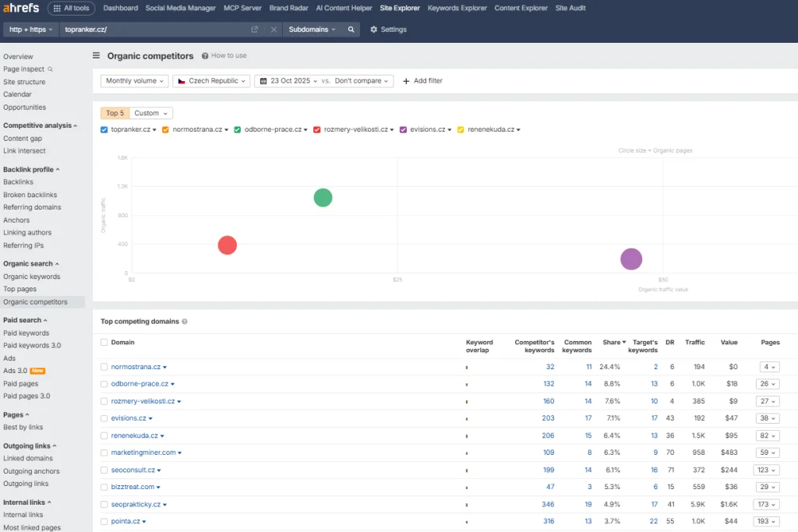Sort by the Share column header
This screenshot has height=532, width=798.
tap(614, 342)
